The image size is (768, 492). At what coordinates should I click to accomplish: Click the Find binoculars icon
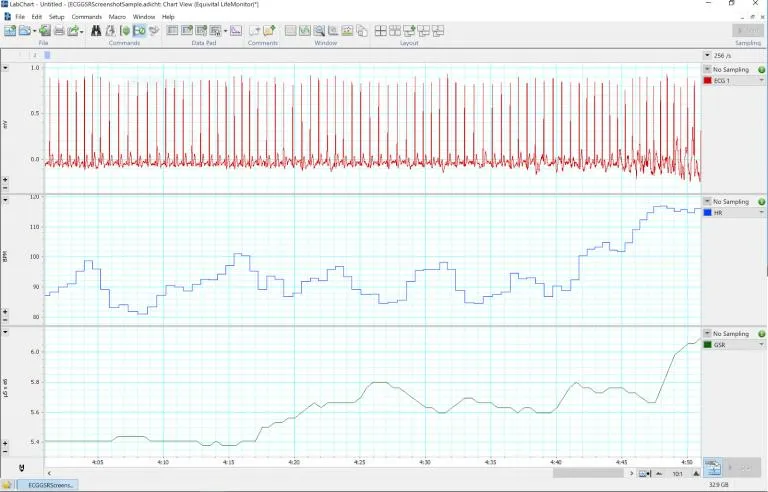click(97, 31)
